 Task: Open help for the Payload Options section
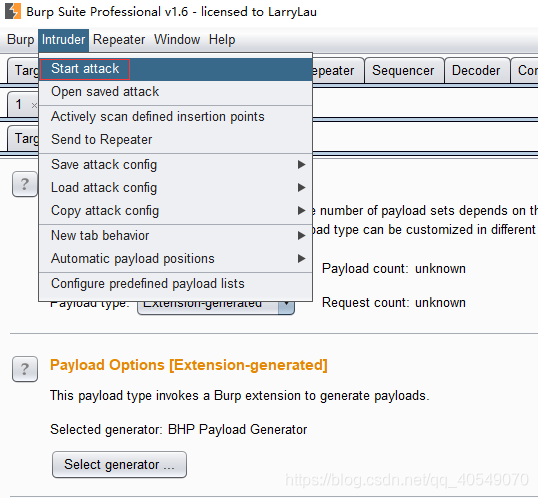(25, 369)
